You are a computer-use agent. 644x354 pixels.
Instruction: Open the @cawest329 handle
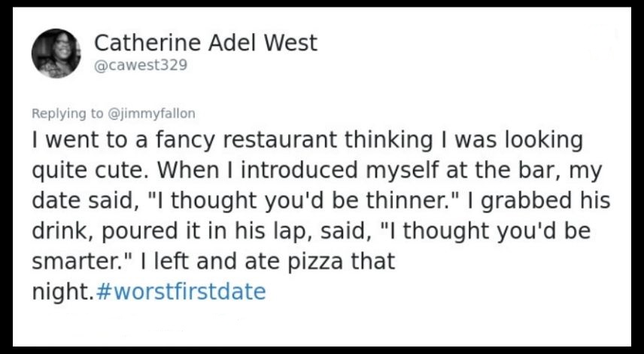tap(141, 65)
